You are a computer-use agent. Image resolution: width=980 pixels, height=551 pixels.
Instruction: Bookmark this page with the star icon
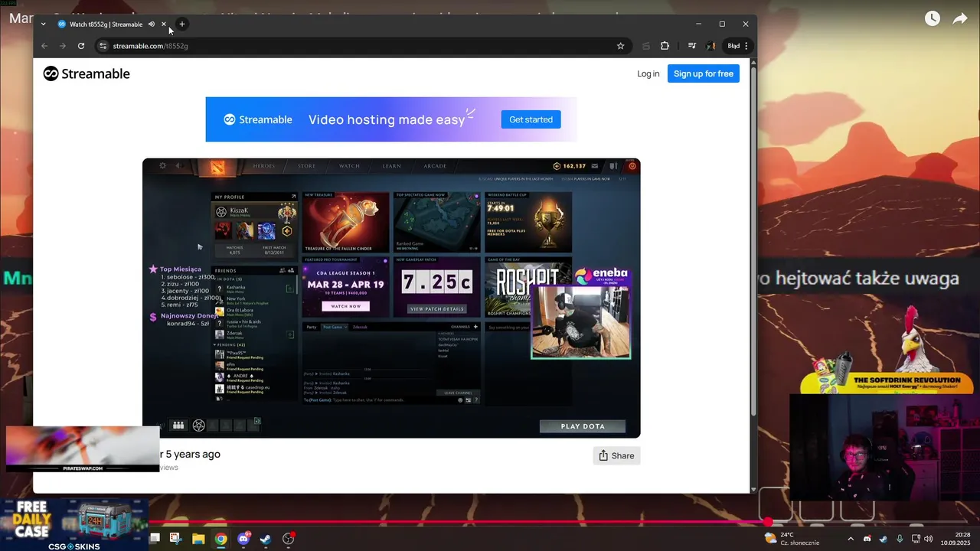click(x=620, y=46)
